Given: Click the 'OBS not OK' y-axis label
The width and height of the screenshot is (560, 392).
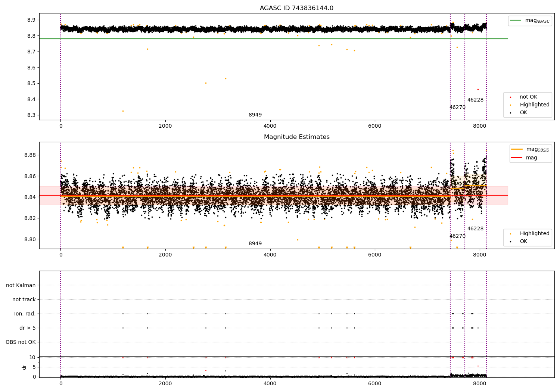Looking at the screenshot, I should click(x=21, y=342).
